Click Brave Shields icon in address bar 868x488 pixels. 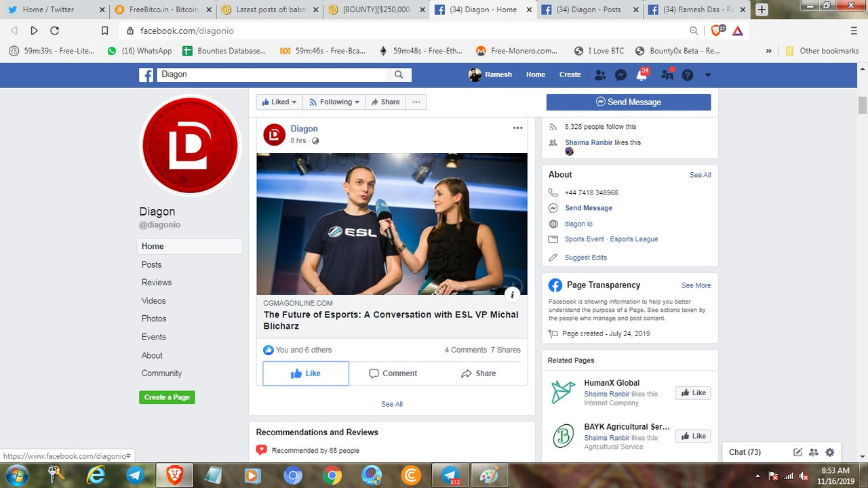point(717,30)
